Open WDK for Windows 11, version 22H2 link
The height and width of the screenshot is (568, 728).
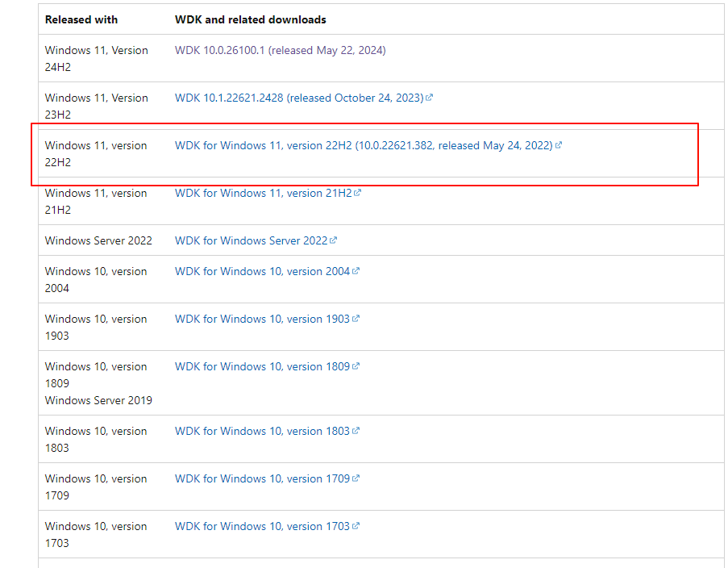point(364,145)
